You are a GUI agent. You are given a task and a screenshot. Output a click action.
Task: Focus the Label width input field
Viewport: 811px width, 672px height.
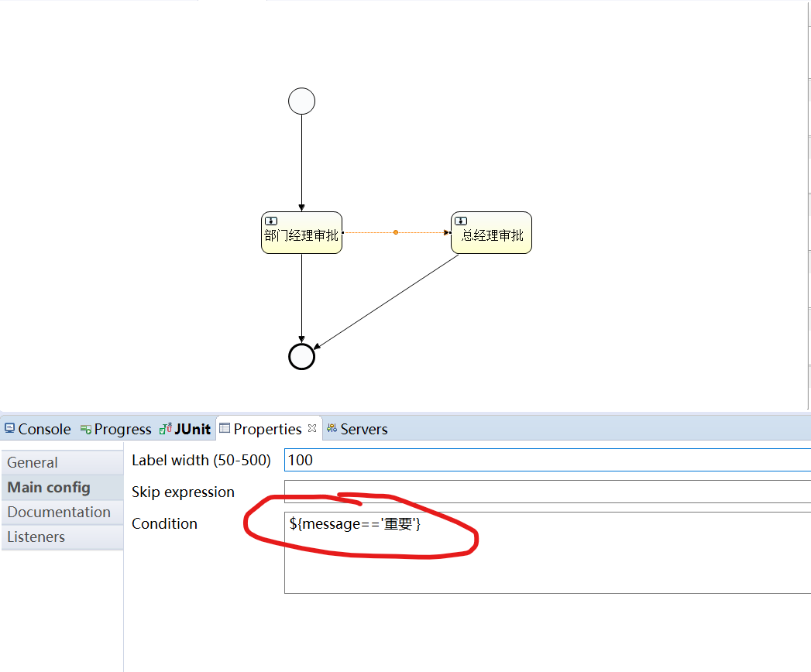pyautogui.click(x=547, y=460)
